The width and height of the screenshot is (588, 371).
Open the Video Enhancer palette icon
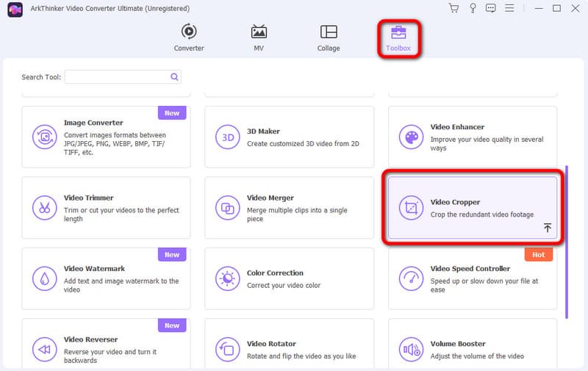click(x=411, y=137)
